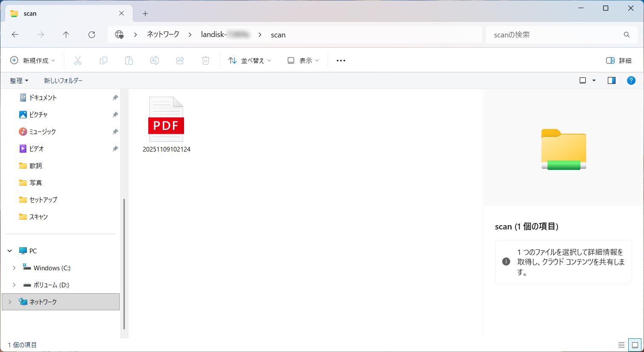The height and width of the screenshot is (352, 644).
Task: Switch to details list view in status bar
Action: click(621, 345)
